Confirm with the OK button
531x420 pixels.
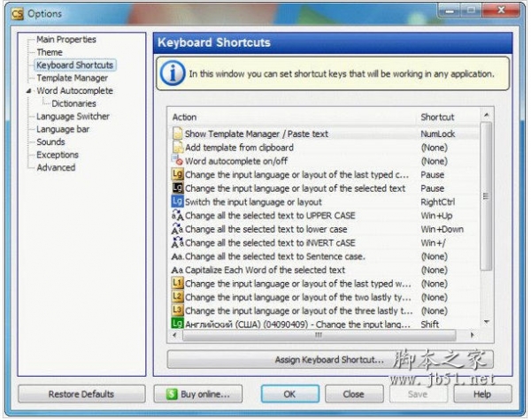pos(290,394)
